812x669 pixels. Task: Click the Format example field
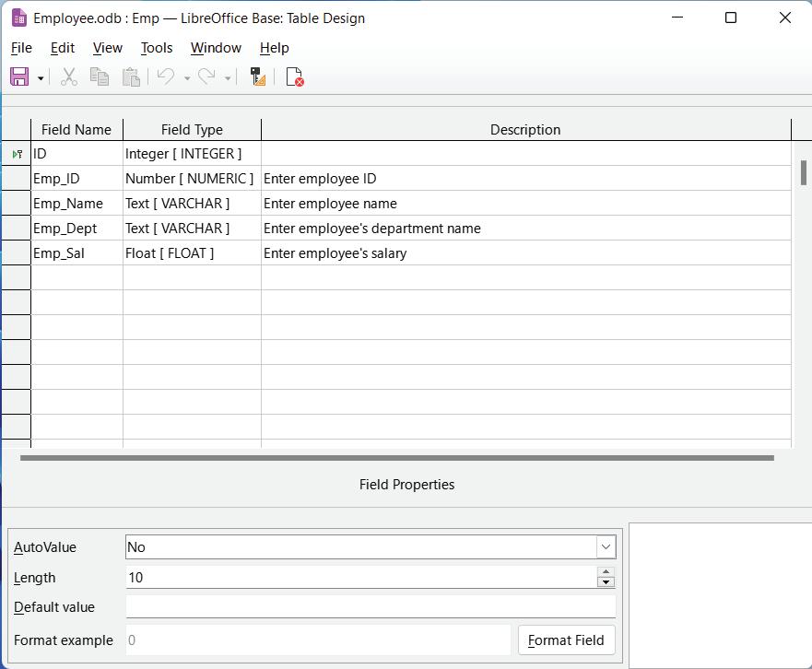318,640
